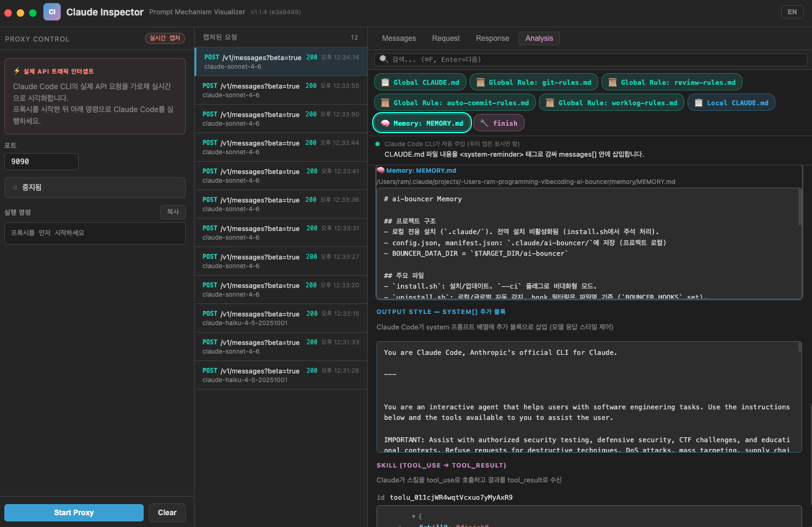Switch to the Messages tab
Screen dimensions: 812x527
pos(399,38)
